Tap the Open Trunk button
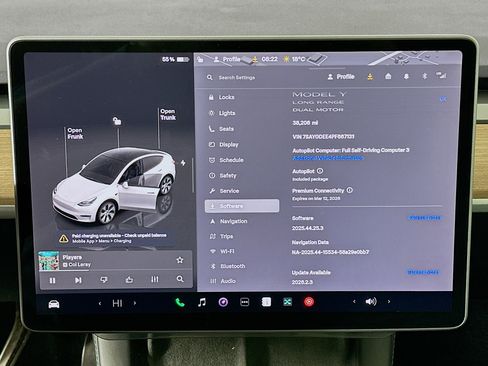 click(168, 114)
